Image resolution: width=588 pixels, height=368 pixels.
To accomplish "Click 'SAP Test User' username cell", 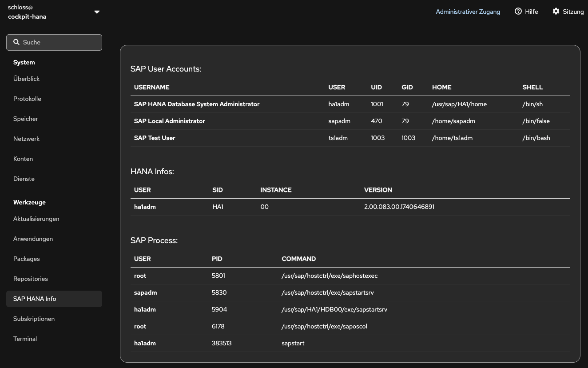I will point(155,138).
